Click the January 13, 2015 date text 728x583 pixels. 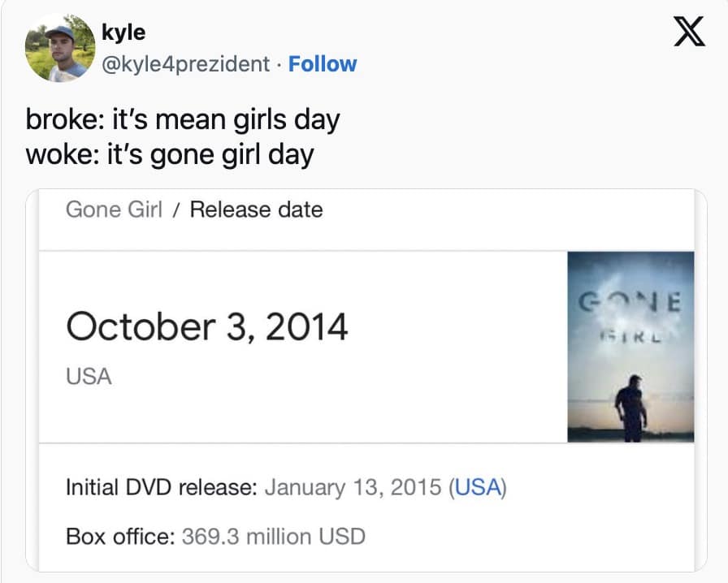(353, 488)
